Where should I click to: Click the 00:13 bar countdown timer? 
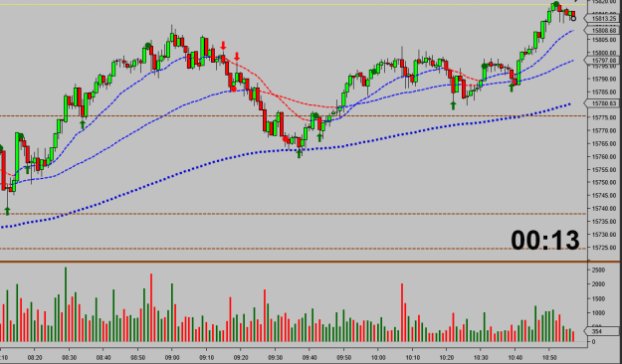[545, 241]
